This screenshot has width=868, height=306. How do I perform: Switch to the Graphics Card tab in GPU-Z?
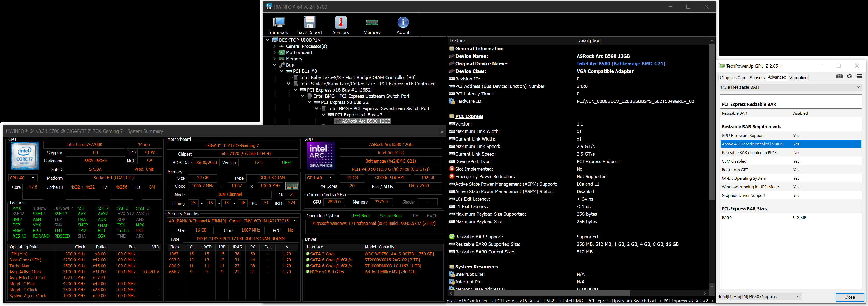[733, 78]
